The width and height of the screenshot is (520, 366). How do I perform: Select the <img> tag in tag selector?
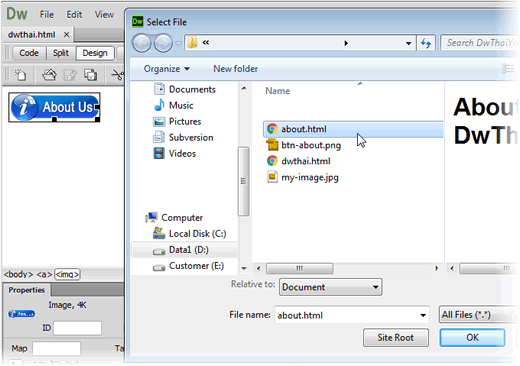pos(67,274)
